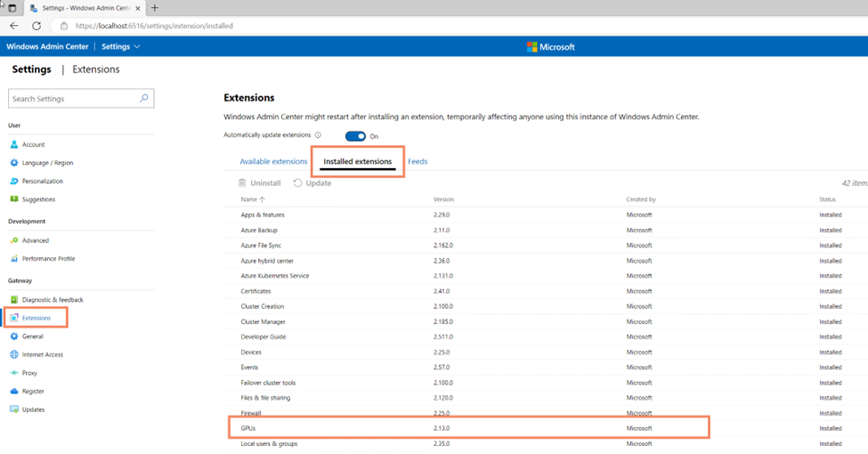The image size is (868, 454).
Task: Select the Certificates extension row
Action: pyautogui.click(x=545, y=291)
